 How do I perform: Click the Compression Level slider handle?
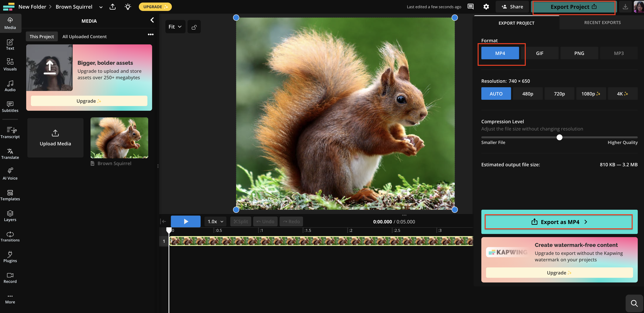(559, 137)
